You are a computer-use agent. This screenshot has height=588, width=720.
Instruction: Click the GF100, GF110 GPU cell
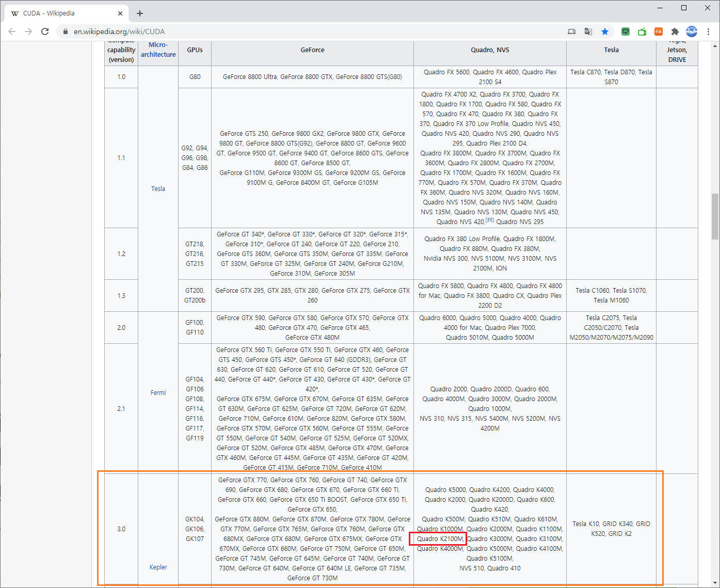pos(195,328)
